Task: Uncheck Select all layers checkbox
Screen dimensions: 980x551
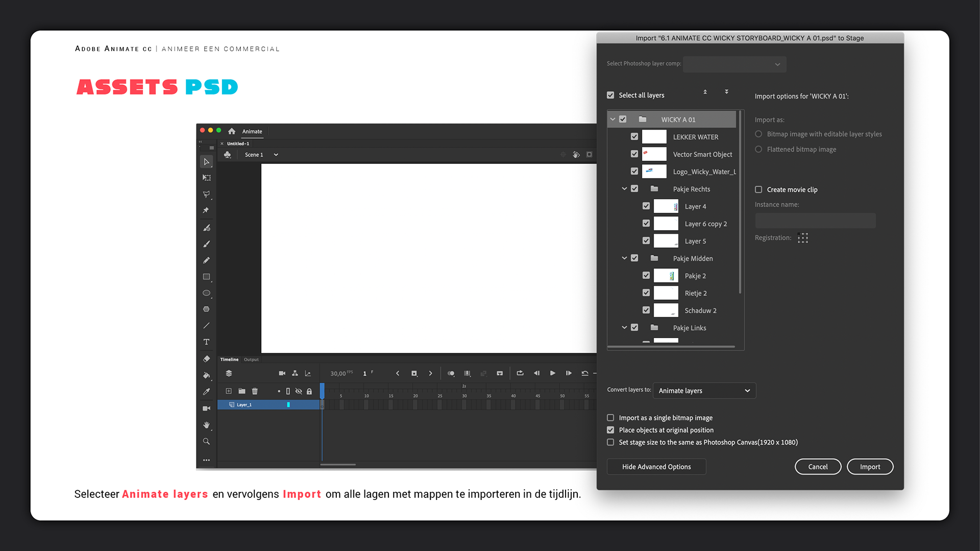Action: (x=610, y=95)
